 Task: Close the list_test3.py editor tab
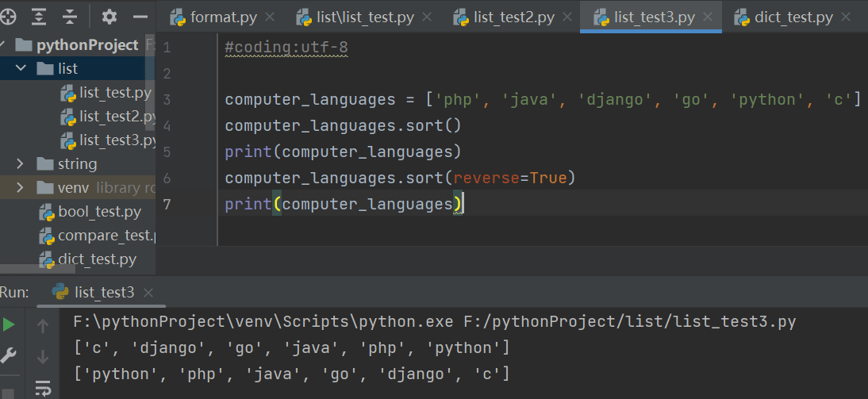tap(708, 17)
